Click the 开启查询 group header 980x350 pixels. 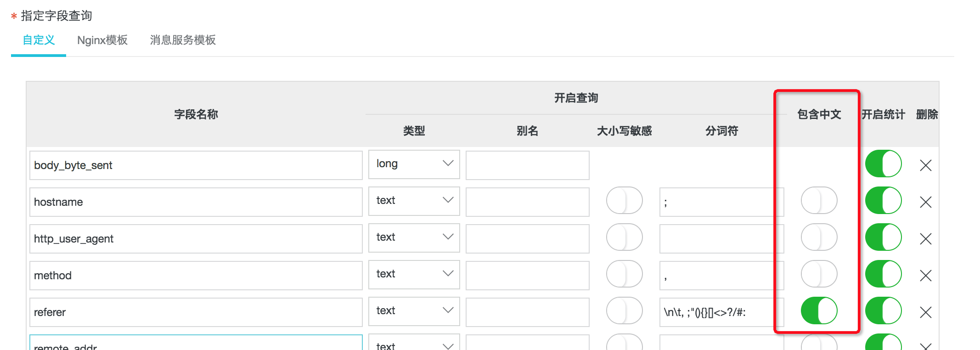576,98
